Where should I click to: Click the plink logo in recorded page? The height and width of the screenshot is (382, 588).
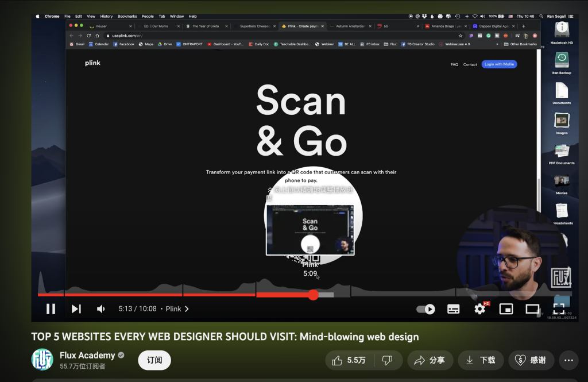click(x=92, y=63)
